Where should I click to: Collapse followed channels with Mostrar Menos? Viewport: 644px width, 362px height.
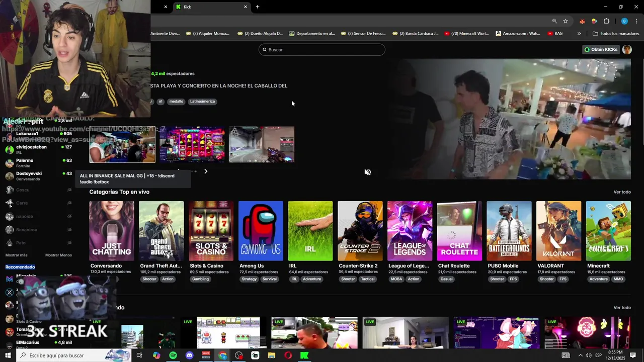click(x=58, y=255)
